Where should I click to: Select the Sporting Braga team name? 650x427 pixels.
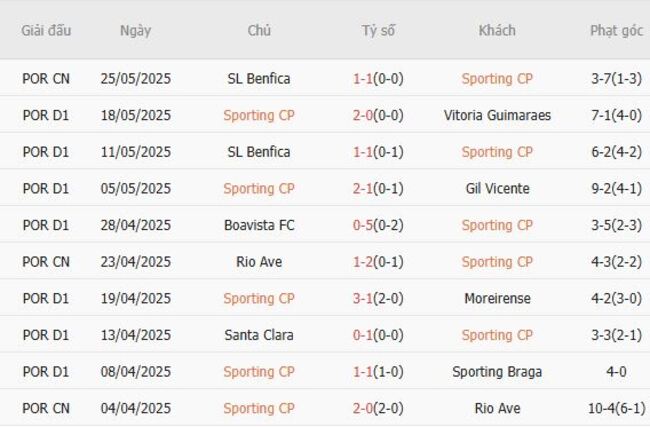pos(497,372)
